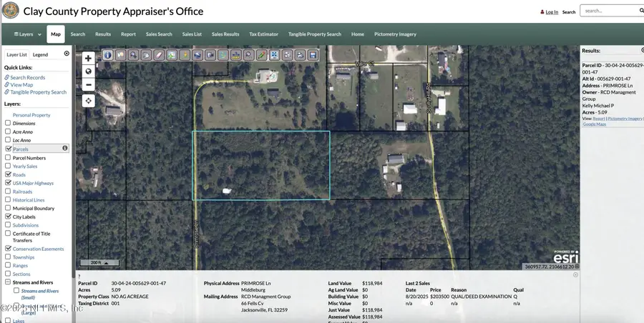The width and height of the screenshot is (644, 323).
Task: Select the pencil draw tool
Action: [262, 55]
